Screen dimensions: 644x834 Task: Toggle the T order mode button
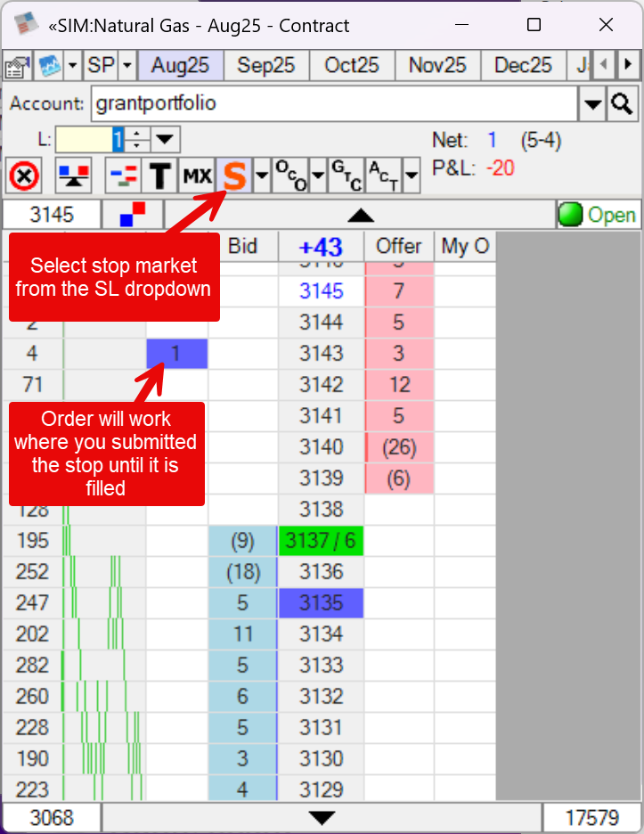[x=159, y=176]
